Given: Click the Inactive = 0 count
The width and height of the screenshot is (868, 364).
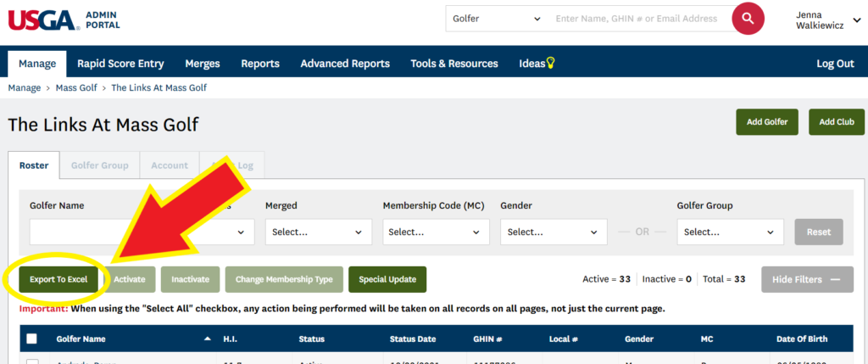Looking at the screenshot, I should tap(667, 279).
